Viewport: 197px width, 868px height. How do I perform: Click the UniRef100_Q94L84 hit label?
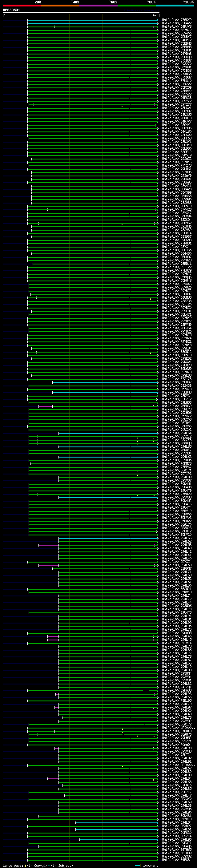[x=177, y=779]
